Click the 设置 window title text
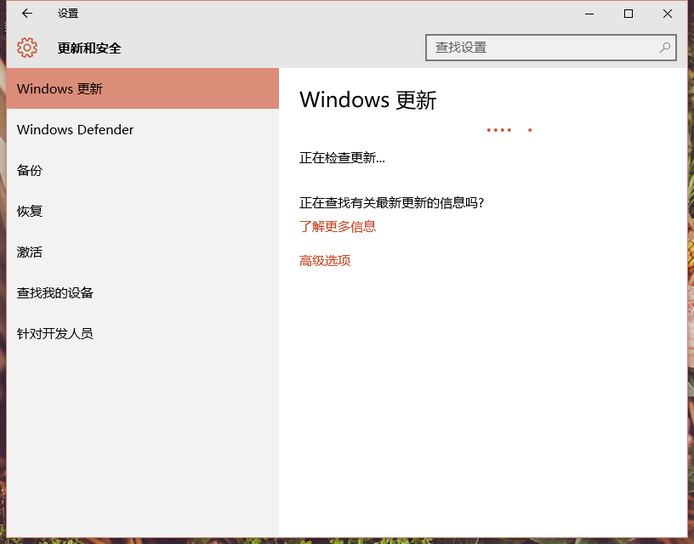694x544 pixels. (x=68, y=14)
